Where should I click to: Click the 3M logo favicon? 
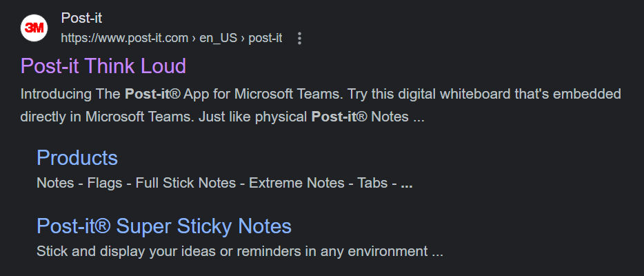[x=33, y=28]
